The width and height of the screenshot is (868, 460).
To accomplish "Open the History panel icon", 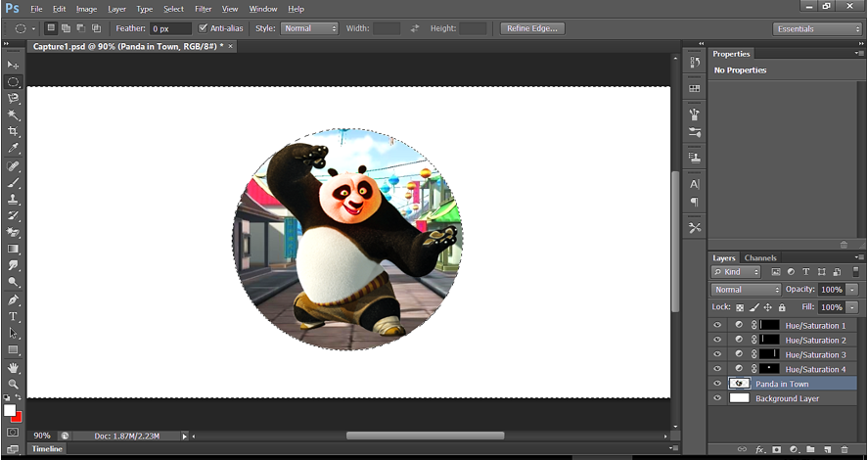I will click(695, 63).
